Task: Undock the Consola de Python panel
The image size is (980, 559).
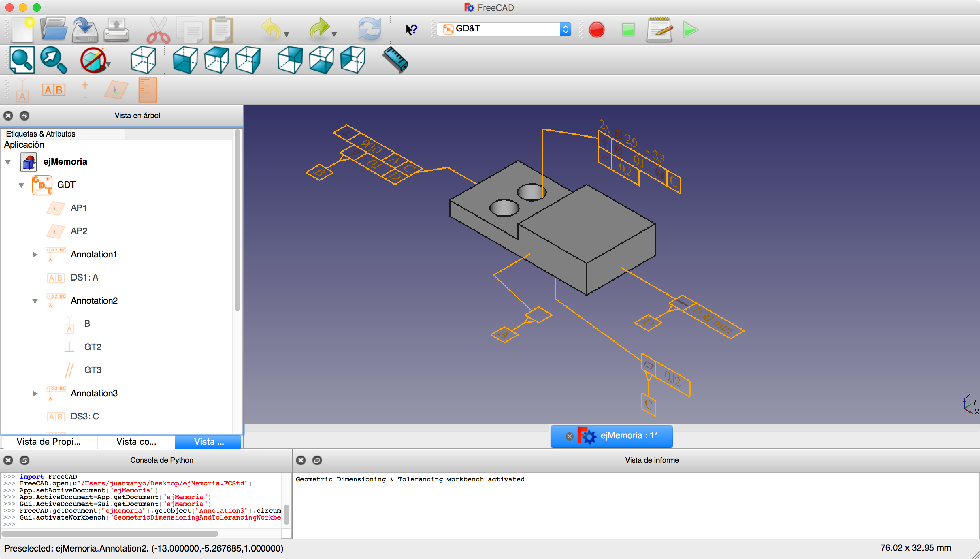Action: 24,460
